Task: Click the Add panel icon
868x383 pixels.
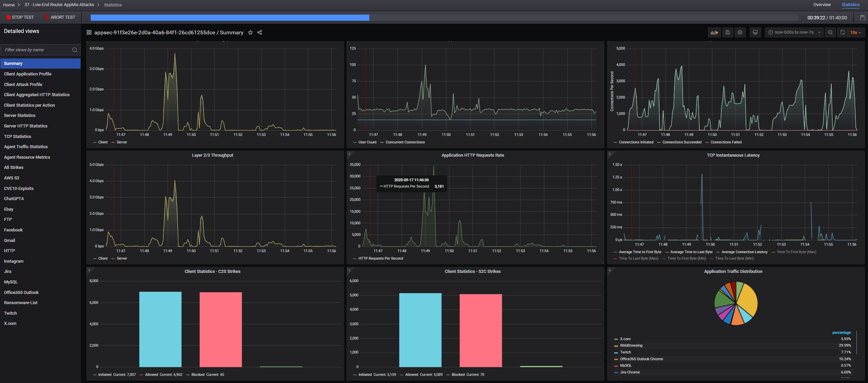Action: coord(714,33)
